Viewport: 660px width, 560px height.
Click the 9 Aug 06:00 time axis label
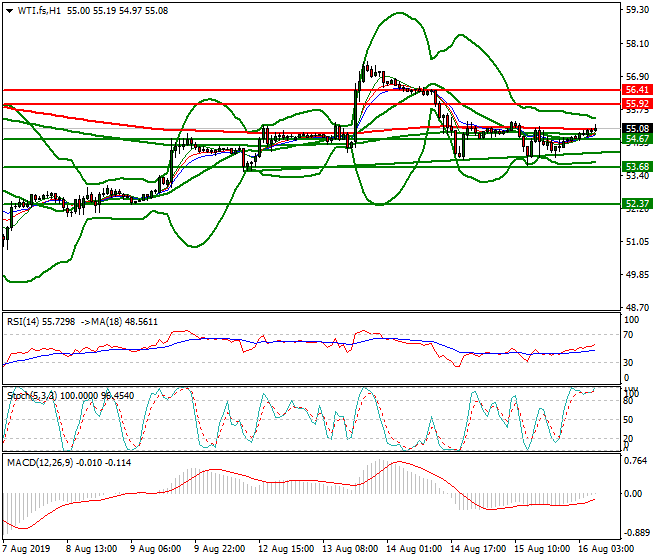point(155,549)
